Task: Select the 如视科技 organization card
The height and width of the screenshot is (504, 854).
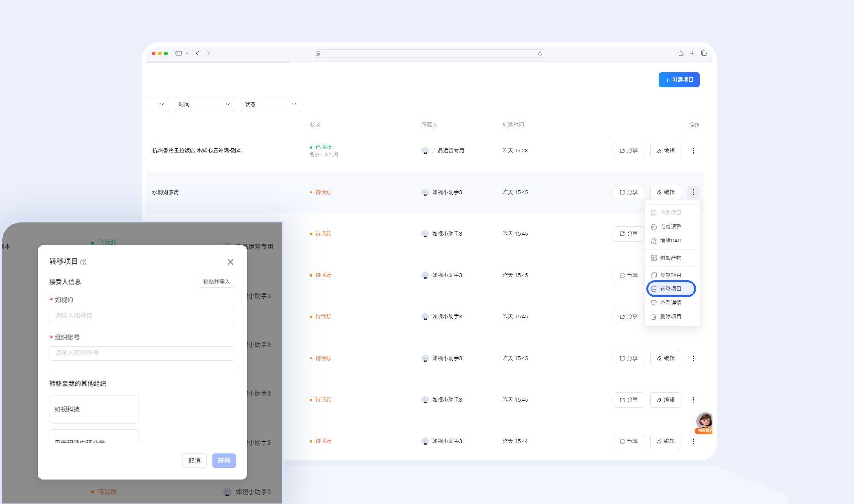Action: (94, 409)
